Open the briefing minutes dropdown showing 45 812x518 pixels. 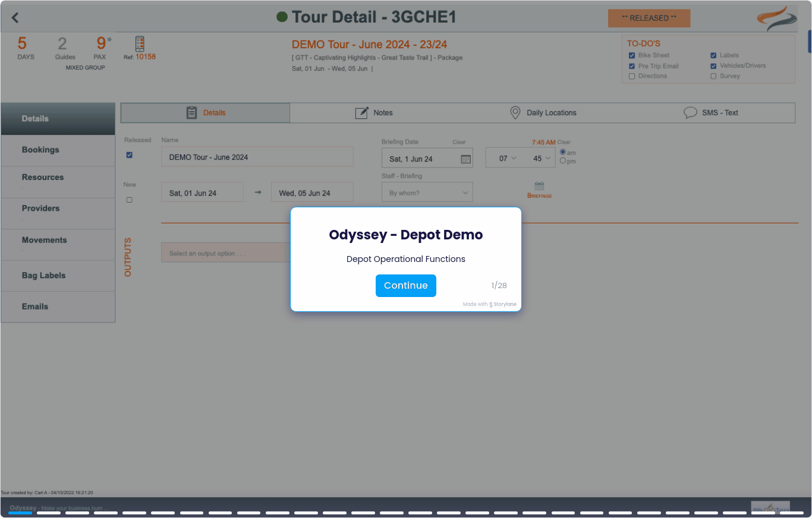pyautogui.click(x=542, y=159)
